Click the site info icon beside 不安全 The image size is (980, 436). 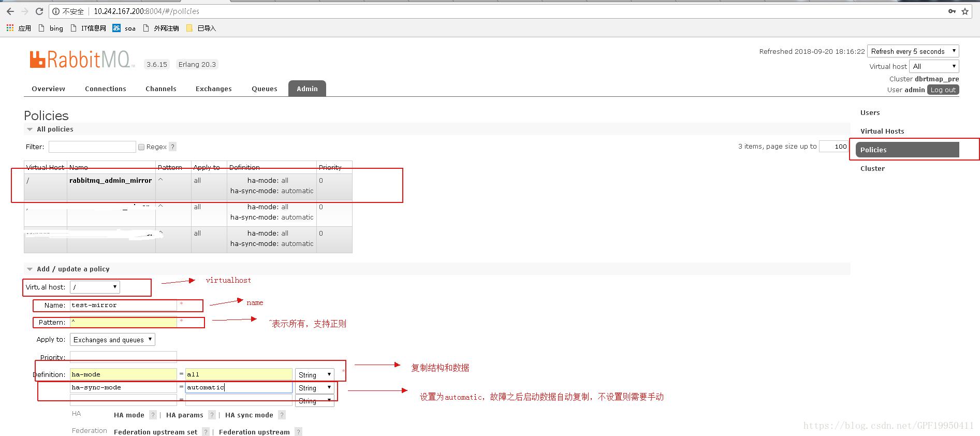(x=56, y=11)
